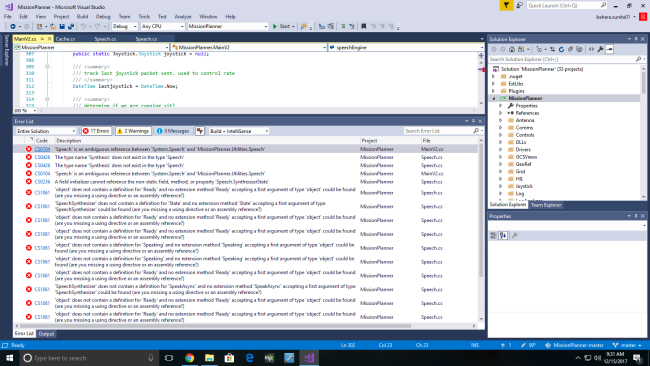Toggle the 17 Errors filter button
650x366 pixels.
click(97, 131)
